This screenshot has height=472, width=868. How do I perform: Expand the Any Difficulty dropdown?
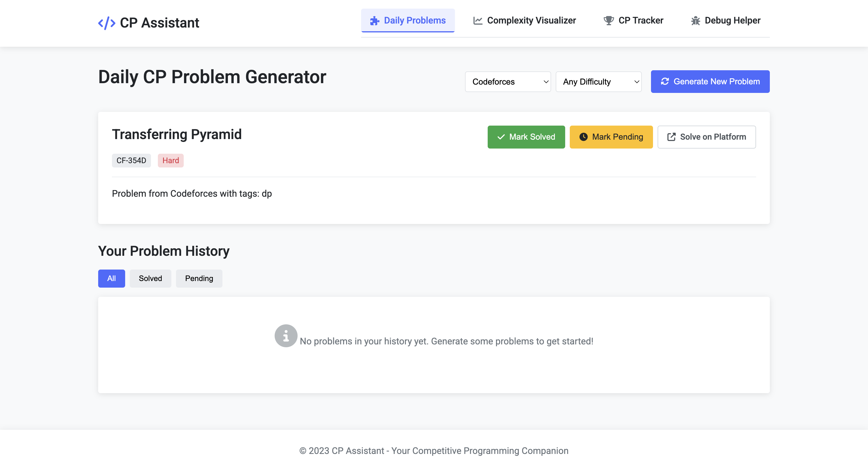click(x=598, y=82)
